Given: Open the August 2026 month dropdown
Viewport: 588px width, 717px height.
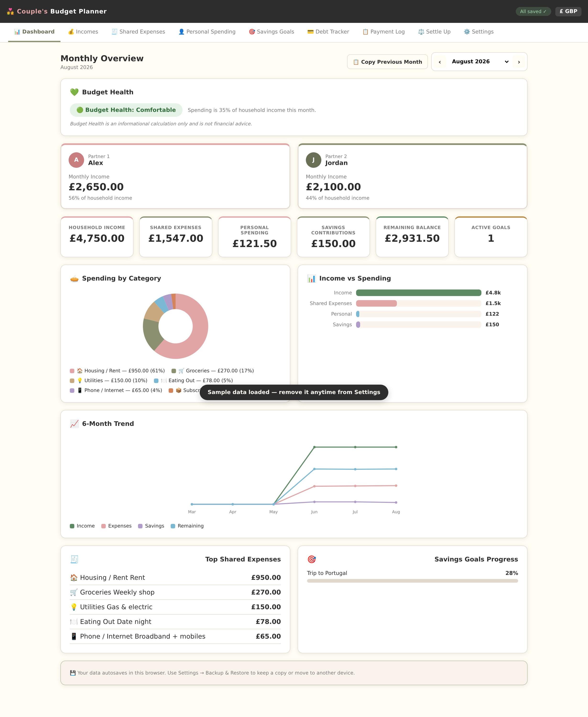Looking at the screenshot, I should (x=479, y=62).
